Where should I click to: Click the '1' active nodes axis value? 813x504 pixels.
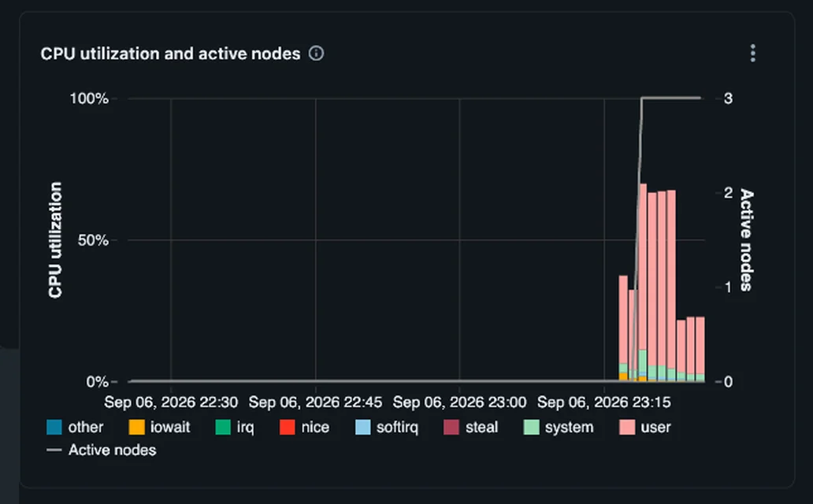coord(728,287)
